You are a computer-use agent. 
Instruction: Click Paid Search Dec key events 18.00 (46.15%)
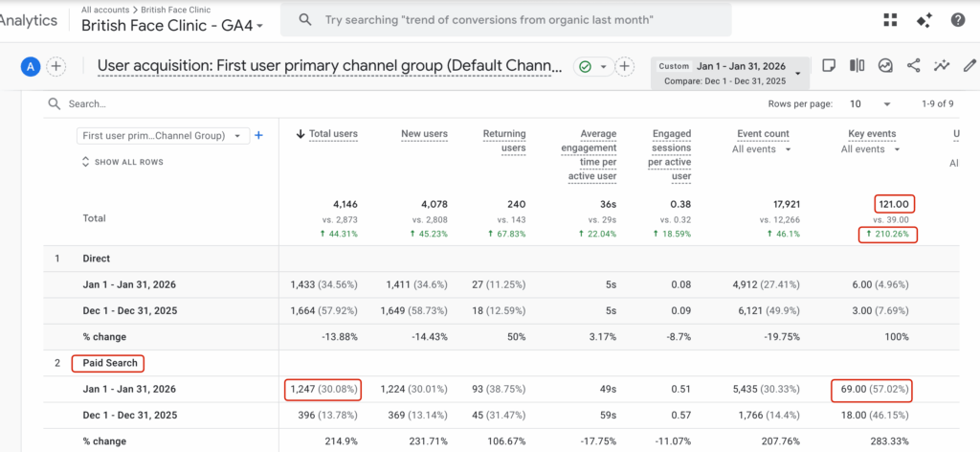pos(873,415)
